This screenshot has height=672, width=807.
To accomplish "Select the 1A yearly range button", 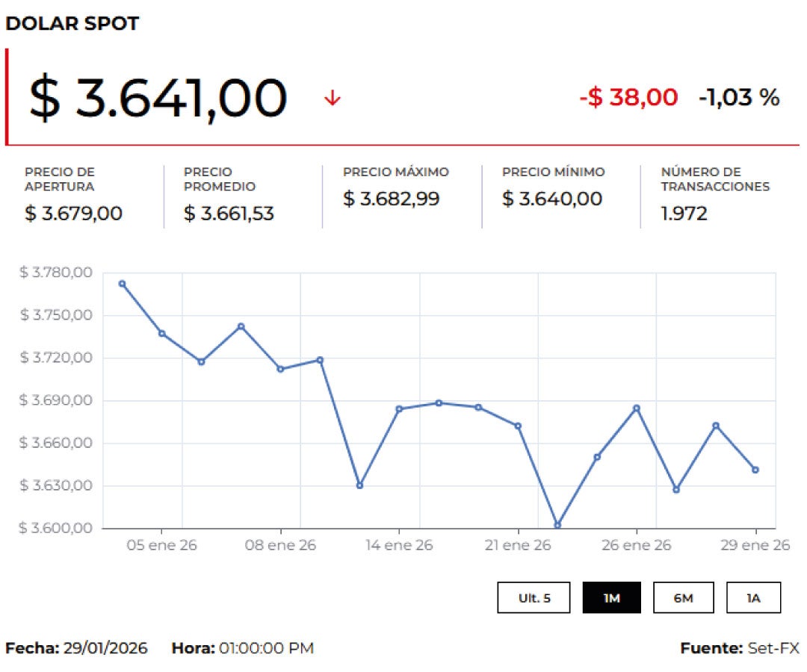I will coord(753,597).
